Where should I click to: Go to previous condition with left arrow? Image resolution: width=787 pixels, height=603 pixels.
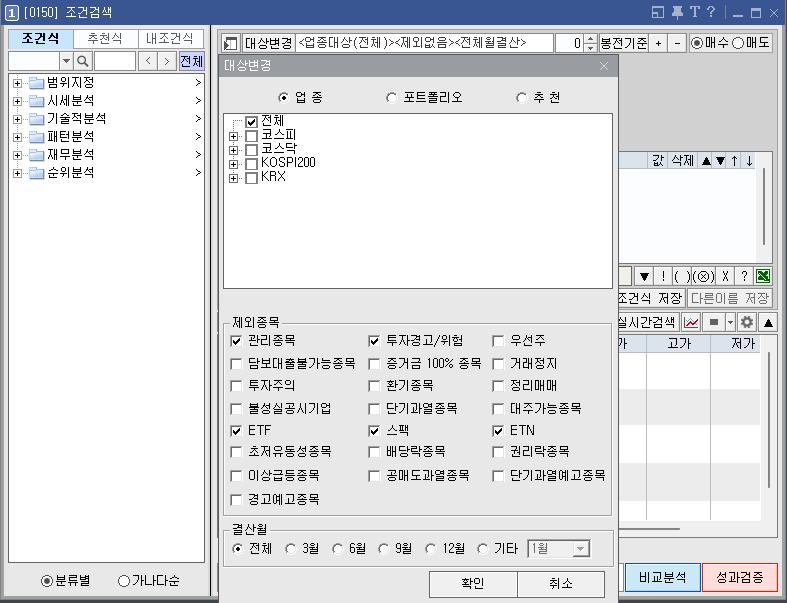coord(148,61)
